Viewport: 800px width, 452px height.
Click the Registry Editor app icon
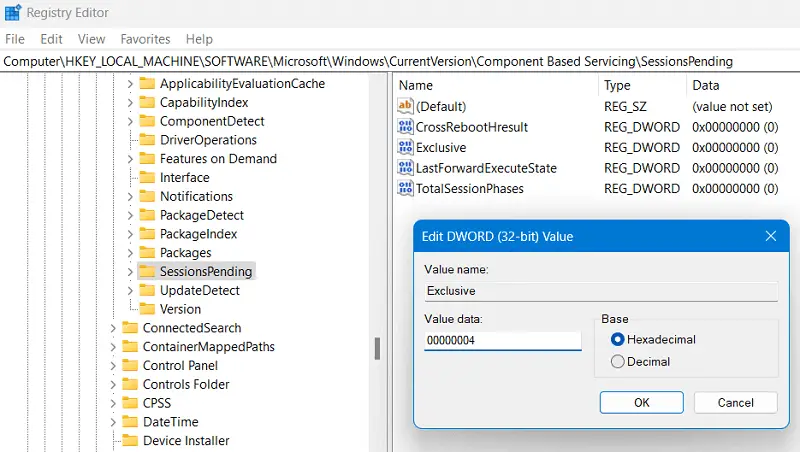(x=13, y=14)
